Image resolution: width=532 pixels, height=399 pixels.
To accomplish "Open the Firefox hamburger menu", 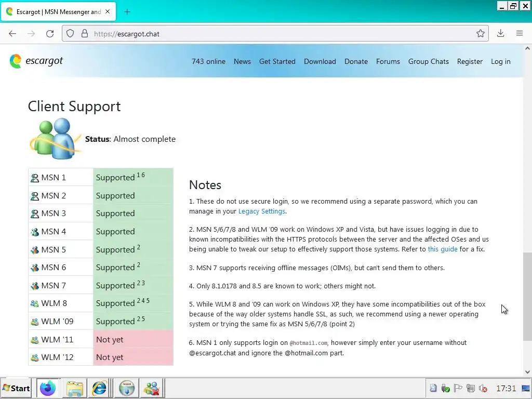I will (520, 33).
